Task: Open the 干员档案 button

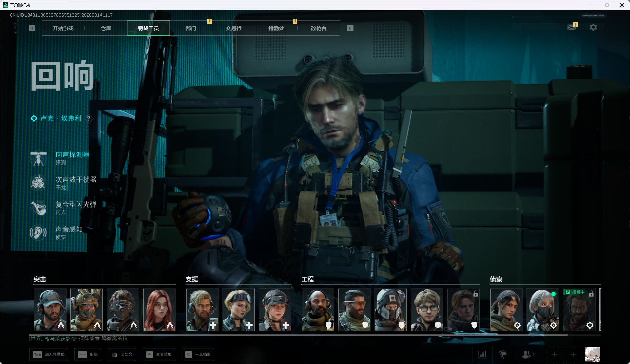Action: click(x=198, y=354)
